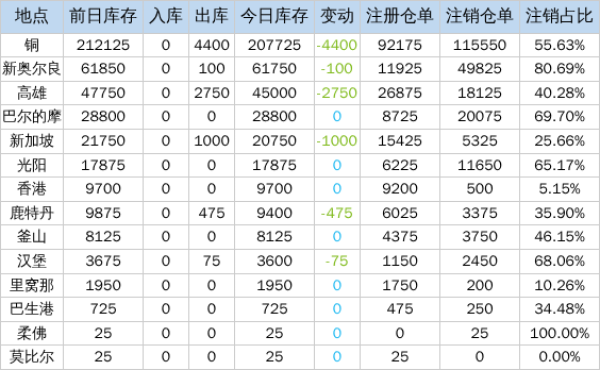Select the 新加坡 row label
Image resolution: width=600 pixels, height=370 pixels.
coord(32,141)
